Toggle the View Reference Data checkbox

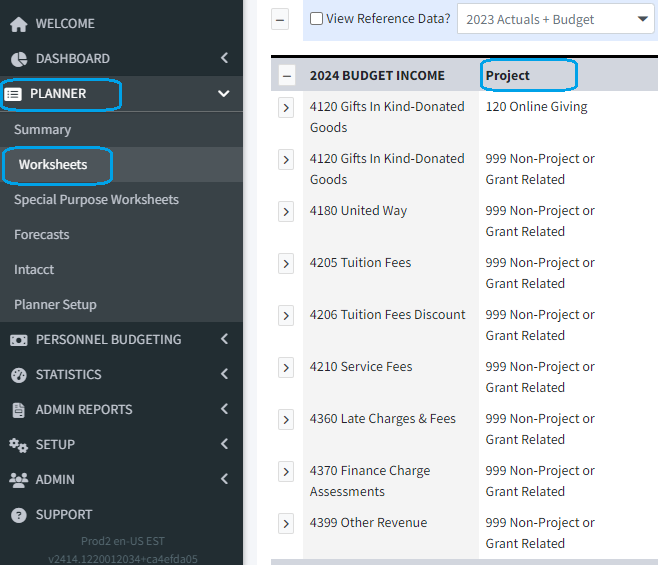pos(316,18)
